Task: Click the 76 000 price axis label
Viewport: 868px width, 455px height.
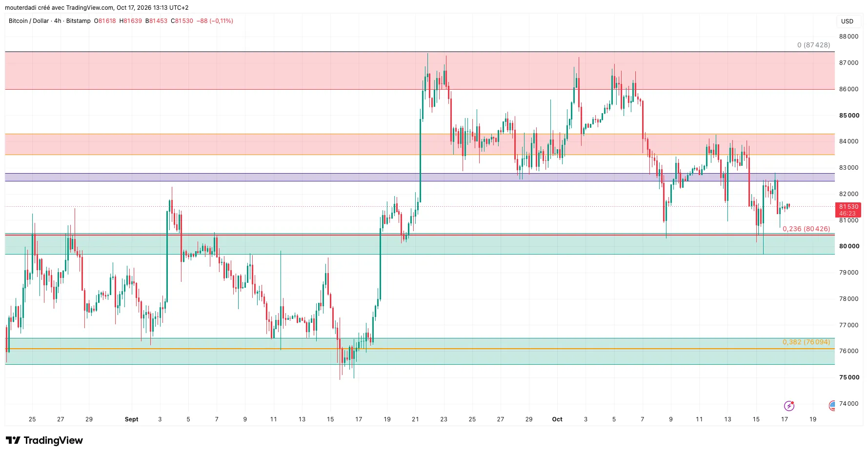Action: [x=849, y=351]
